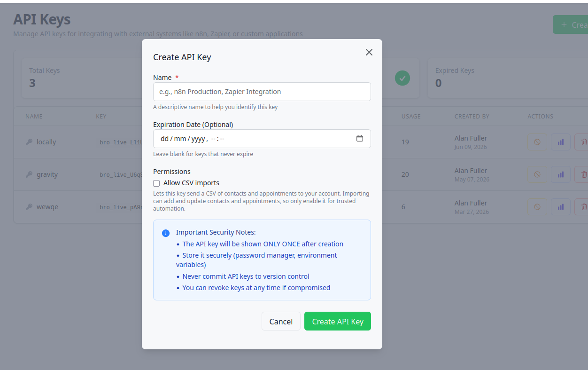
Task: Click the Total Keys card
Action: pyautogui.click(x=82, y=78)
